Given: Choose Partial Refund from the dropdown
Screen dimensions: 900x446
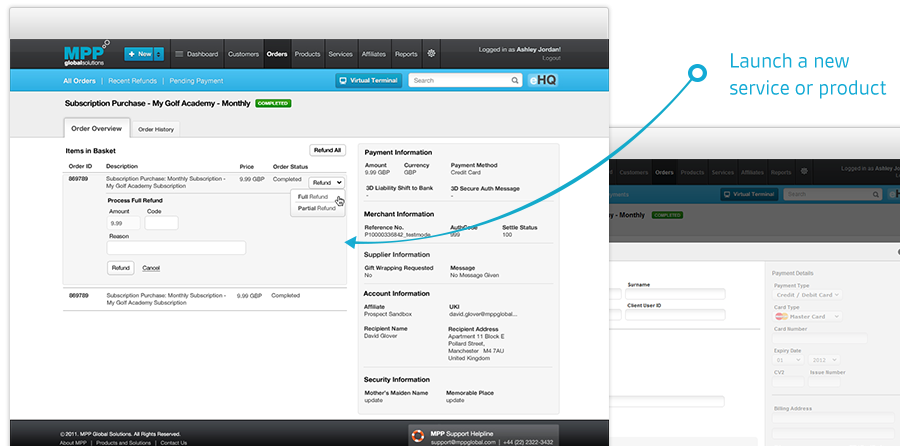Looking at the screenshot, I should (x=316, y=208).
